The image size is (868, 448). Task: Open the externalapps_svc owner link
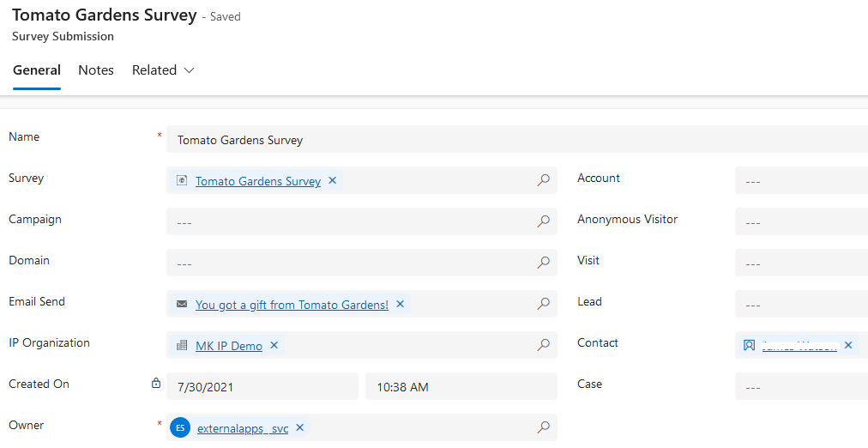pyautogui.click(x=243, y=428)
